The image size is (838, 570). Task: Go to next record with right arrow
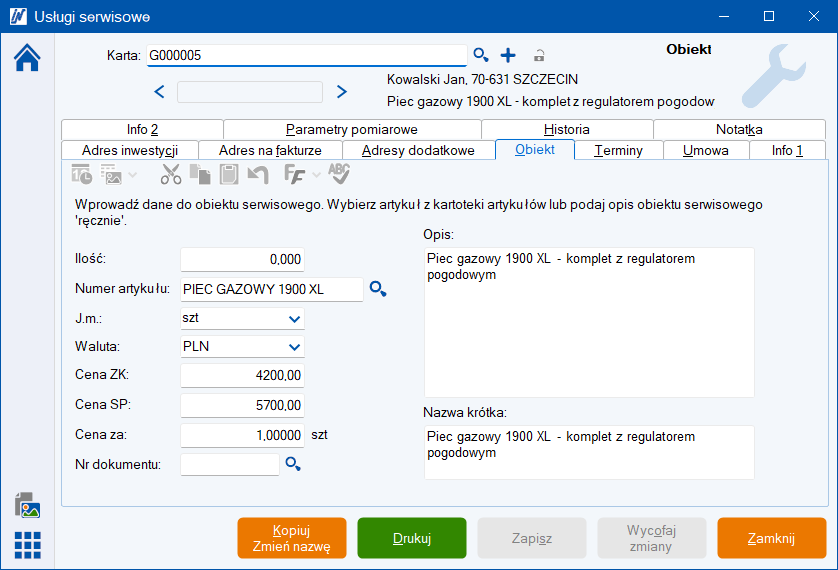[341, 92]
